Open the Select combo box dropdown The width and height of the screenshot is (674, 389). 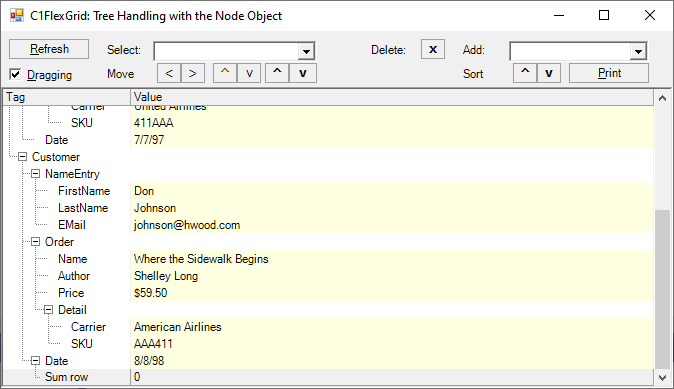coord(306,52)
